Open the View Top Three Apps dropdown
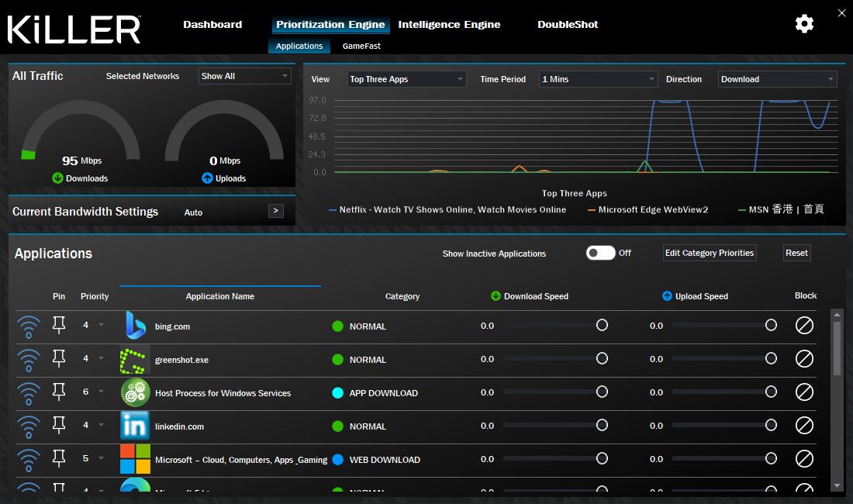The image size is (853, 504). tap(407, 79)
